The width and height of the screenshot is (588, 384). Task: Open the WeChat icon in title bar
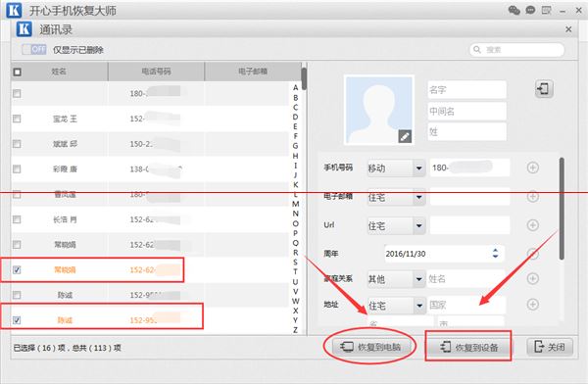click(x=514, y=10)
